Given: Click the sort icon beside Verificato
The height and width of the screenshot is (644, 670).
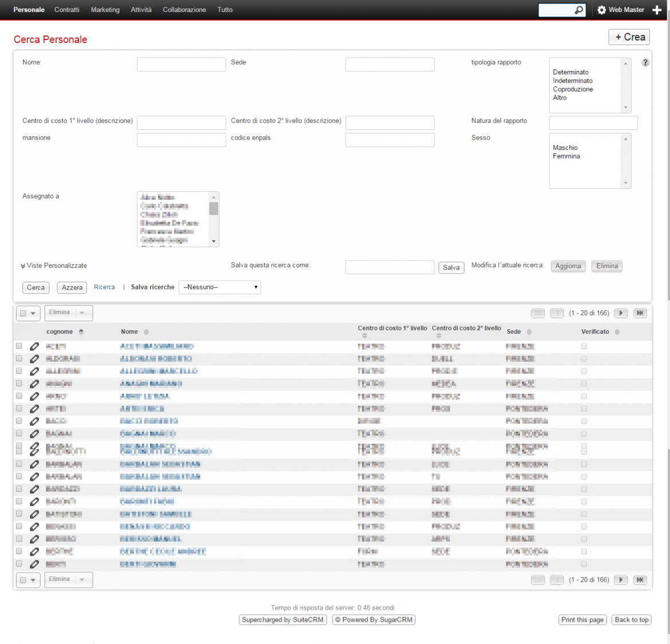Looking at the screenshot, I should (617, 332).
